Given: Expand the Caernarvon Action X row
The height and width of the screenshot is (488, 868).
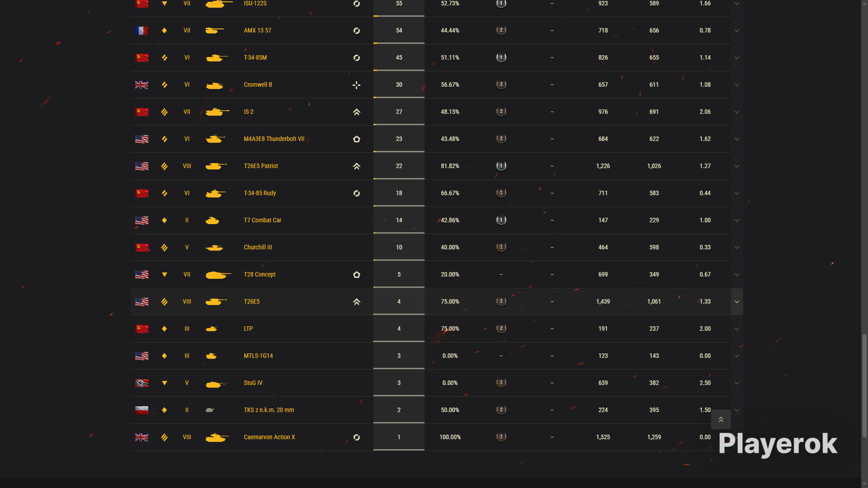Looking at the screenshot, I should pyautogui.click(x=737, y=437).
